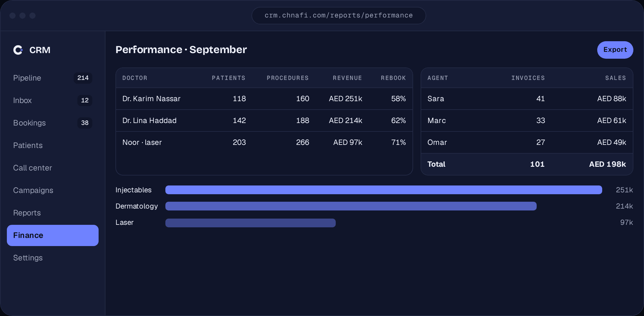Viewport: 644px width, 316px height.
Task: Click the Injectables bar label
Action: (134, 190)
